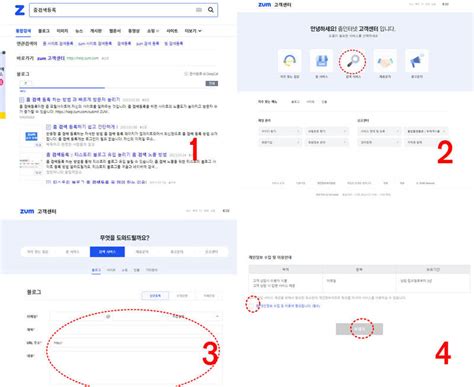This screenshot has height=387, width=474.
Task: Click the zum 고객센터 logo in panel 3 header
Action: (38, 211)
